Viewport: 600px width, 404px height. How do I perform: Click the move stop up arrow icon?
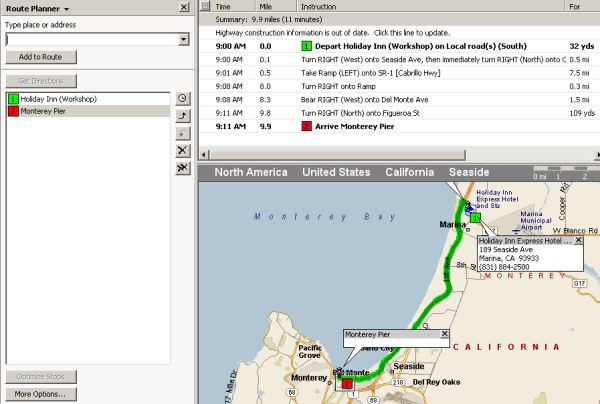(x=183, y=116)
